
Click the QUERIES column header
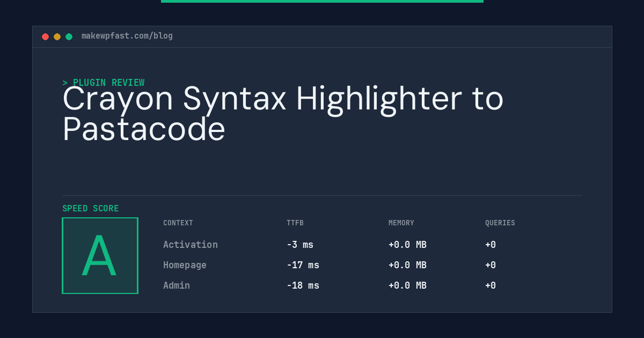500,223
